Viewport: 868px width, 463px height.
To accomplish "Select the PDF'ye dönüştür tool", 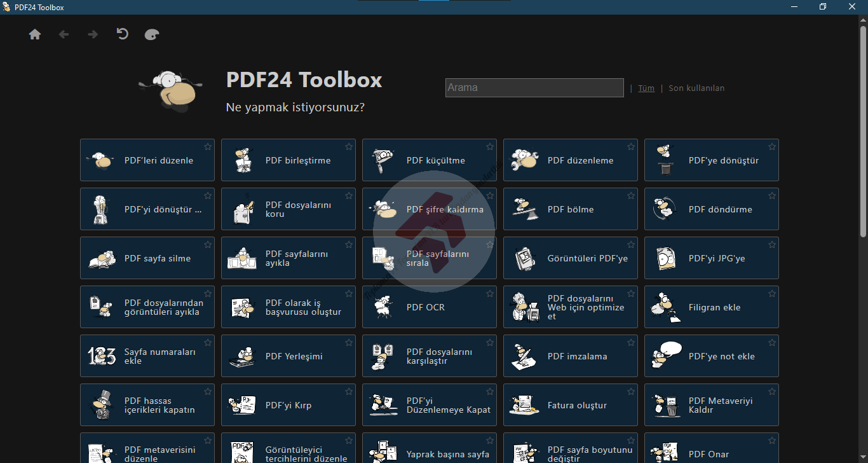I will 712,160.
